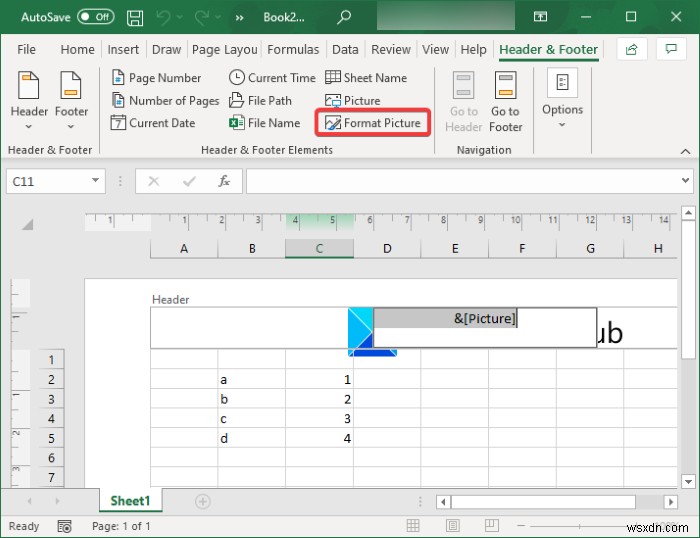The width and height of the screenshot is (700, 538).
Task: Click Go to Footer
Action: (x=505, y=103)
